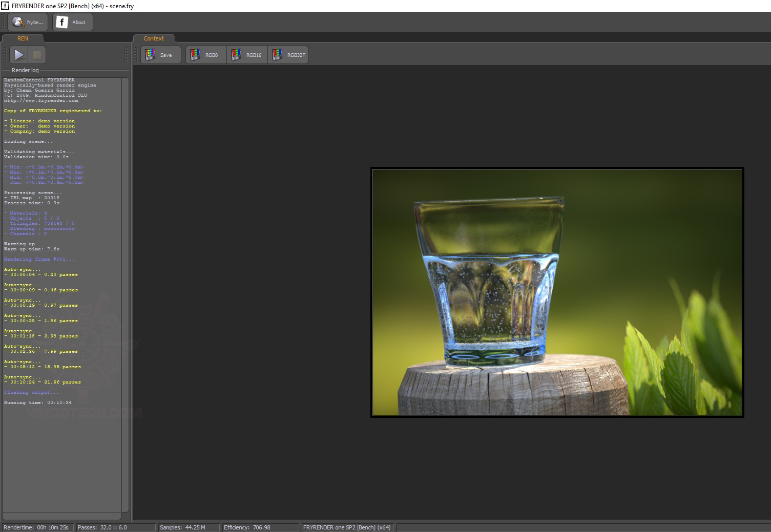This screenshot has width=771, height=532.
Task: Open the About dialog
Action: pos(72,22)
